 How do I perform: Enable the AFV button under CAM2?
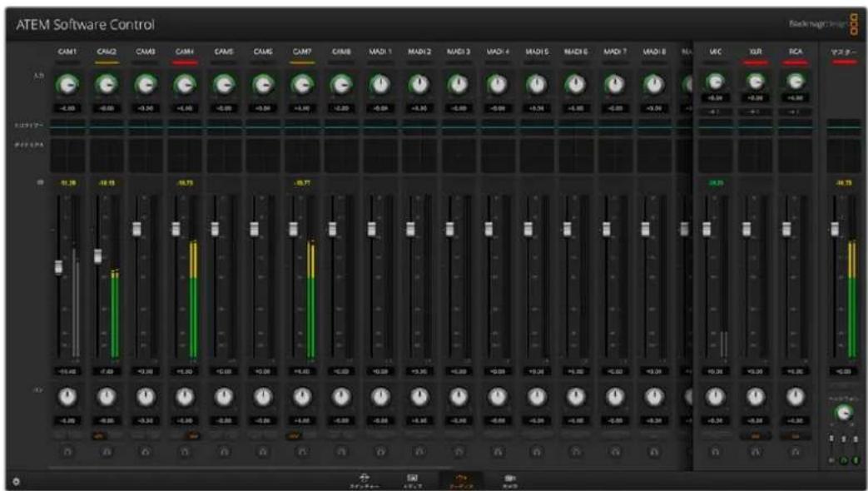(x=115, y=436)
